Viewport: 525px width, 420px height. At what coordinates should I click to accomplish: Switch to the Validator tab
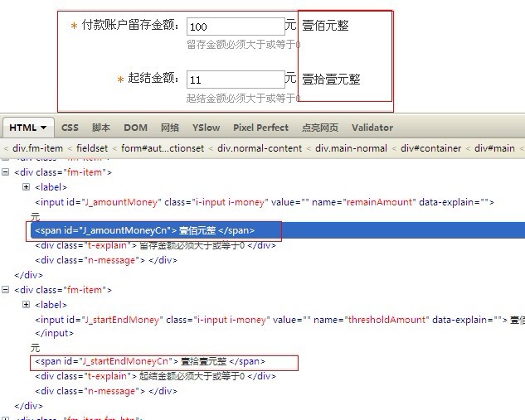[372, 128]
